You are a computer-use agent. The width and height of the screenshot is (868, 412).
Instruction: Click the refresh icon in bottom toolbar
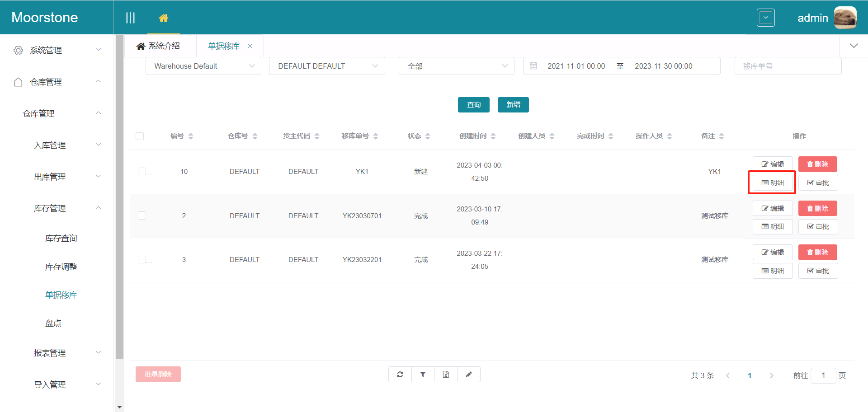point(400,375)
